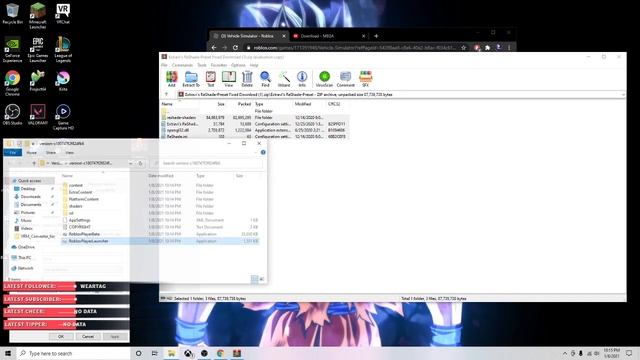Screen dimensions: 640x360
Task: Open a new Chrome tab
Action: pyautogui.click(x=376, y=36)
